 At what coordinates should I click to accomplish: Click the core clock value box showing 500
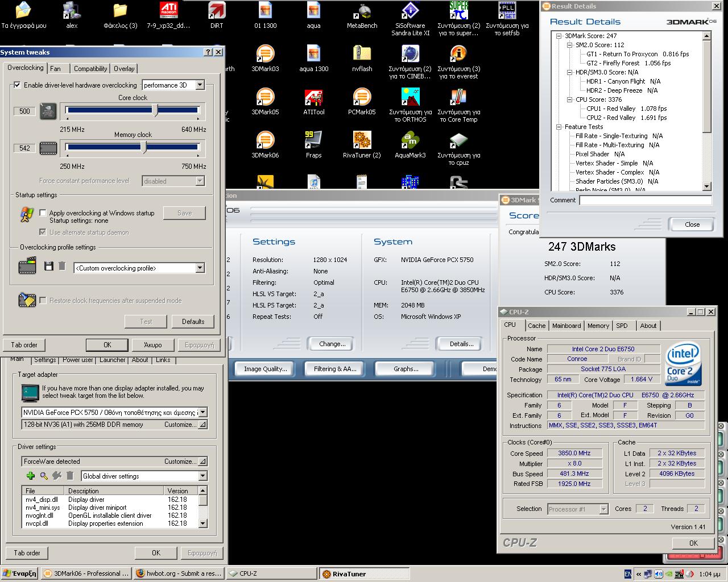tap(24, 111)
